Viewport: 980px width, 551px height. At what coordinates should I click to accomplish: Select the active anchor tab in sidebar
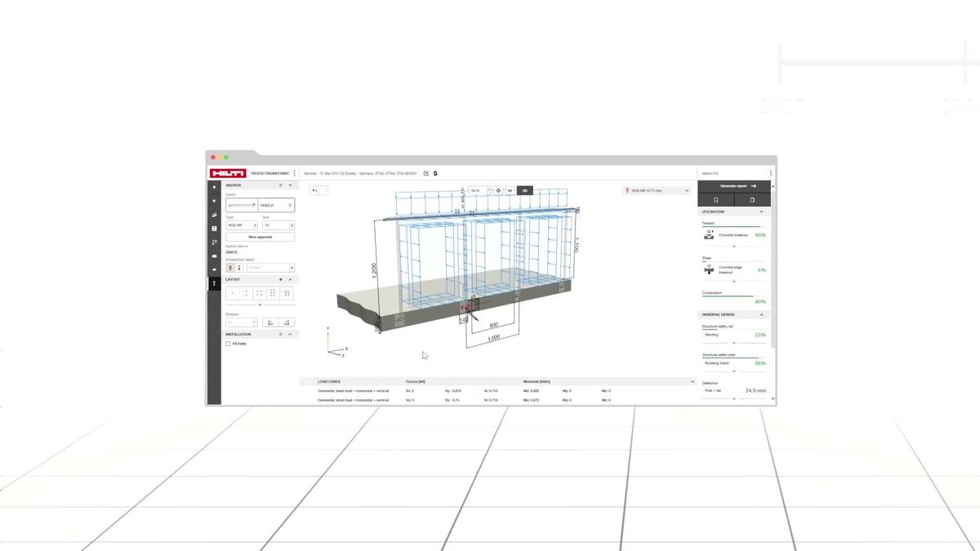tap(214, 283)
